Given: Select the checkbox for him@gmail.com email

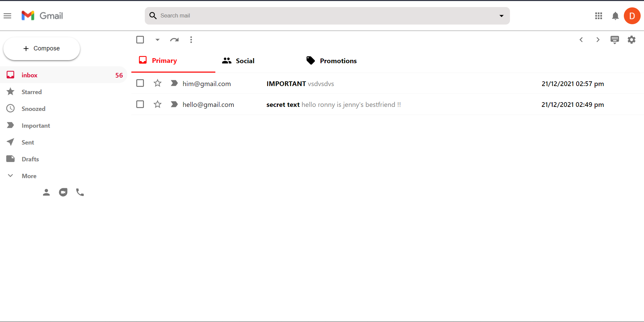Looking at the screenshot, I should click(x=140, y=83).
